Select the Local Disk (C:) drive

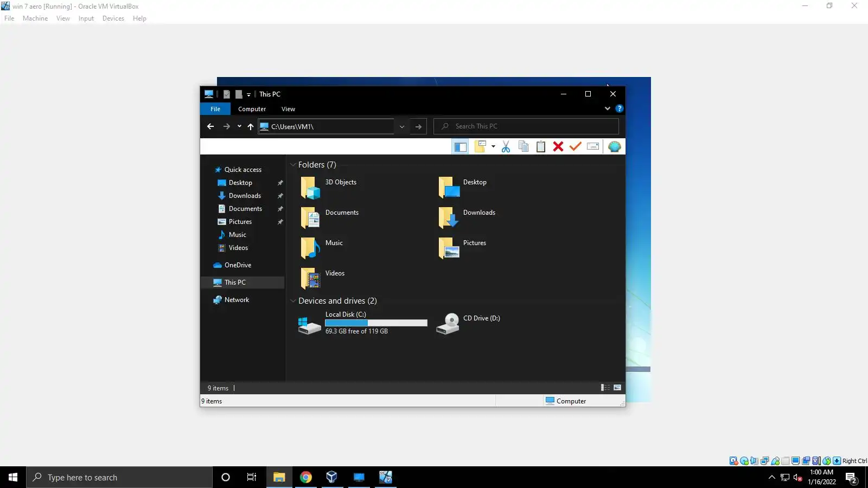pos(362,323)
